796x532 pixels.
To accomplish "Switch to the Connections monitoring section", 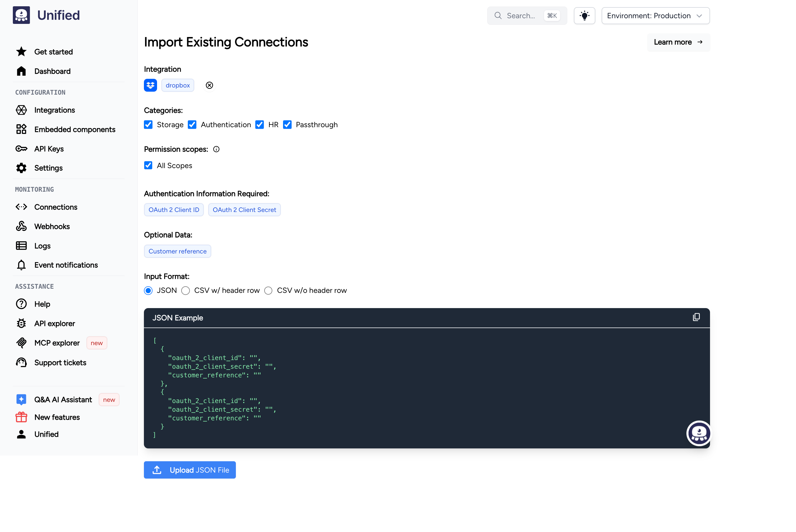I will [56, 207].
